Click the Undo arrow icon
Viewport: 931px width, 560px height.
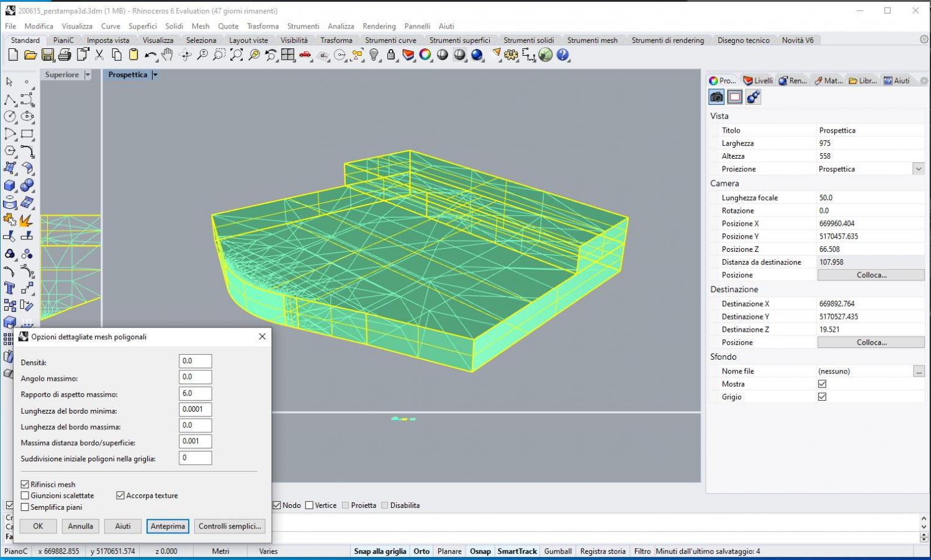click(150, 55)
